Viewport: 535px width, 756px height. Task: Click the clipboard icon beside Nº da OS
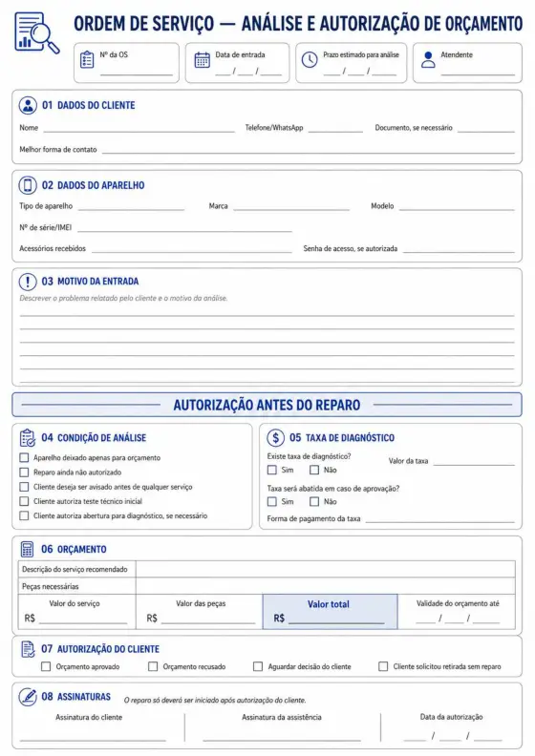point(87,60)
